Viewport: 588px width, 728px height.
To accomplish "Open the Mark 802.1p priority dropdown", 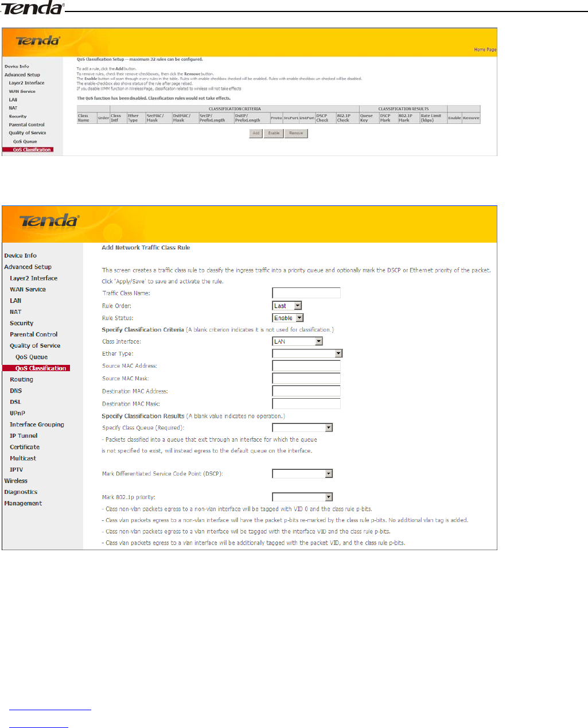I will 302,497.
